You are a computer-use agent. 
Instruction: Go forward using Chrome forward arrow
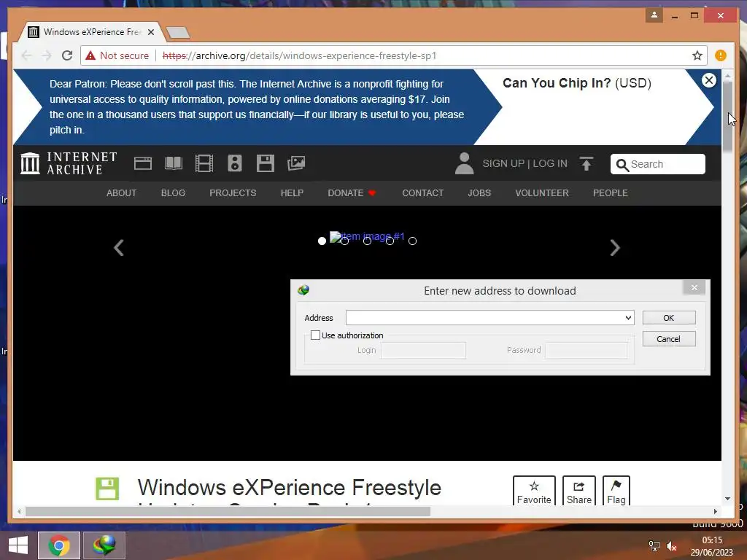46,55
